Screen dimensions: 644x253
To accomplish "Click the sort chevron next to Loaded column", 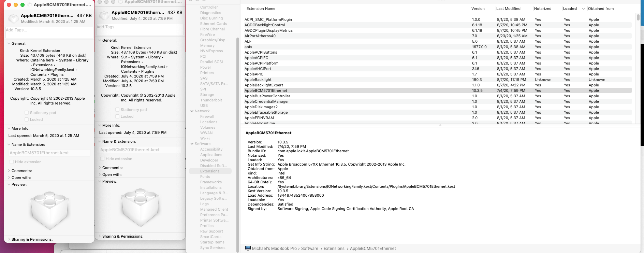I will click(583, 9).
